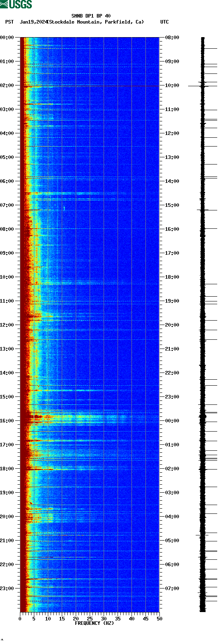
Task: Click the 07:00 UTC time label
Action: click(172, 589)
